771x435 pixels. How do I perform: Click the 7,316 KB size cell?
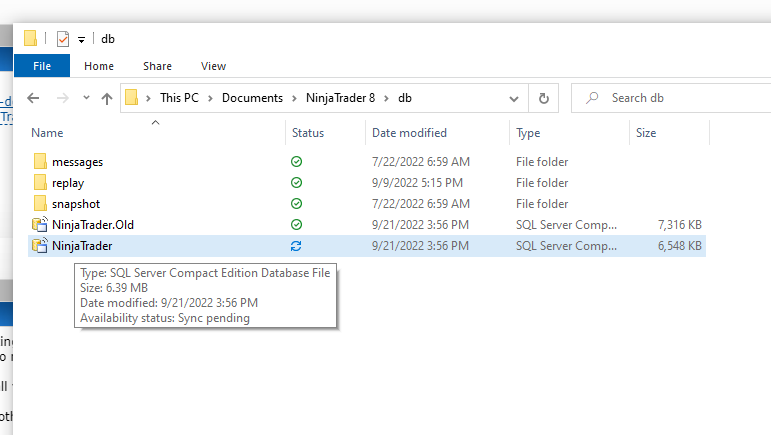680,225
